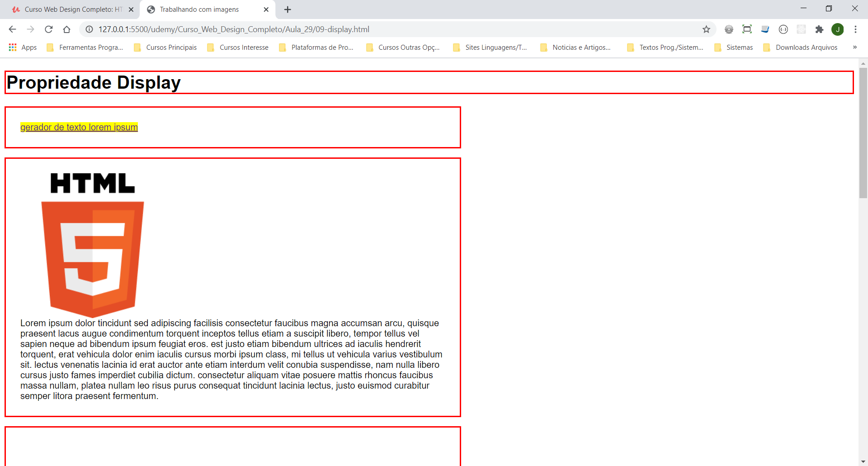Open the Cursos Principais bookmark folder
The width and height of the screenshot is (868, 466).
tap(165, 48)
